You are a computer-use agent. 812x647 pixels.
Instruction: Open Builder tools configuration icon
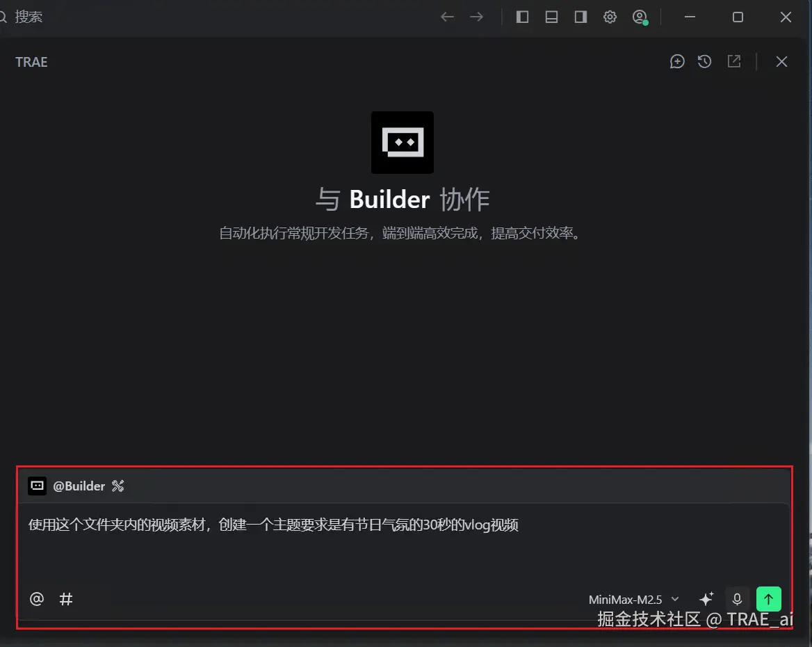coord(118,486)
